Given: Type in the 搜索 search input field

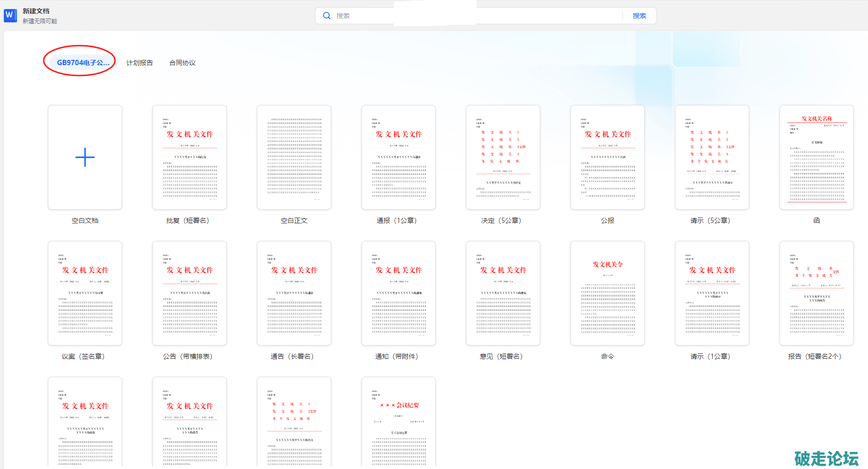Looking at the screenshot, I should click(475, 16).
